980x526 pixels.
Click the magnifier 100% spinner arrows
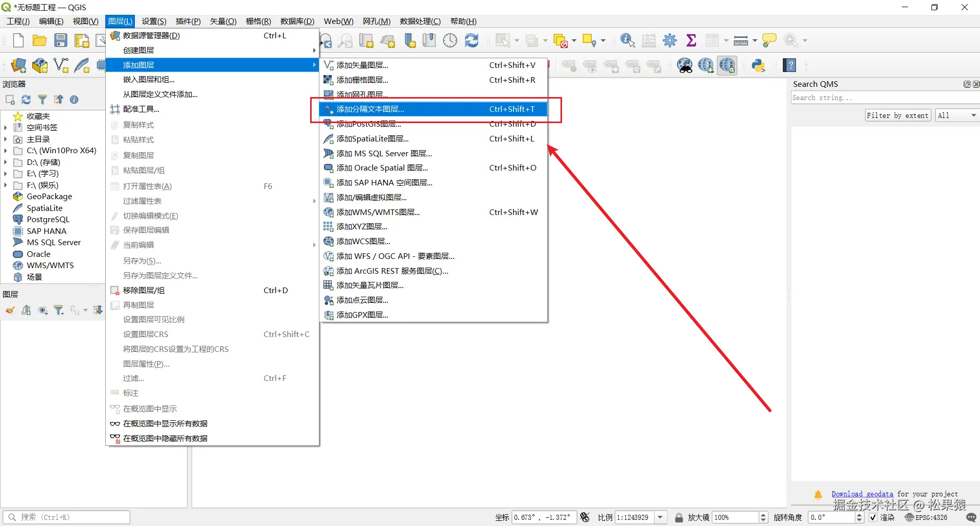pyautogui.click(x=763, y=517)
